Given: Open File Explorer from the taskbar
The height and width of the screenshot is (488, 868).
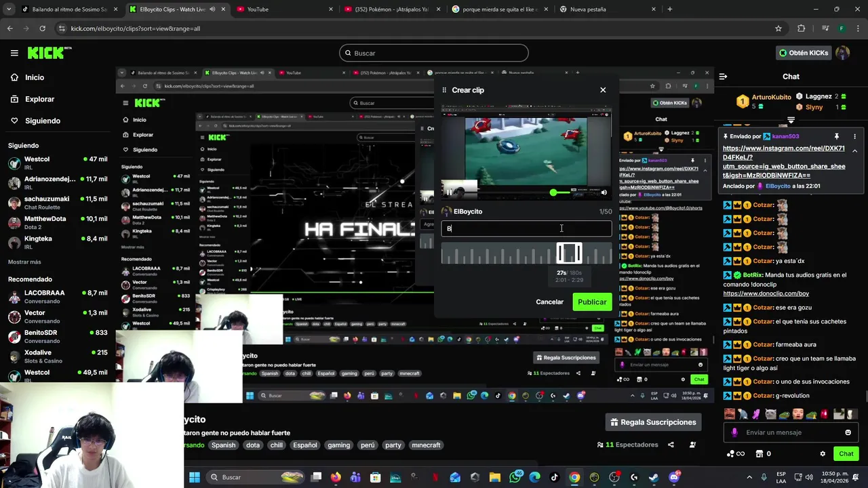Looking at the screenshot, I should click(494, 477).
